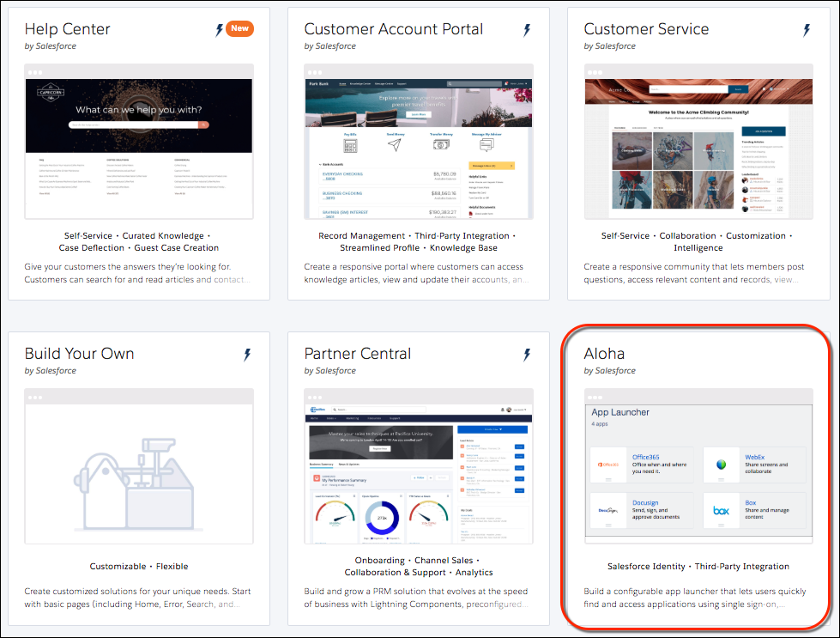840x638 pixels.
Task: Click 'by Salesforce' under Help Center
Action: coord(51,46)
